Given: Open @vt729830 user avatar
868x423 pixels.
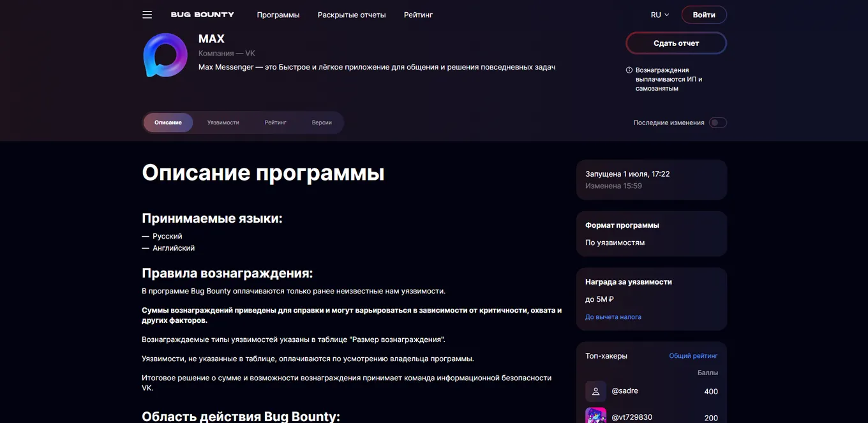Looking at the screenshot, I should click(595, 415).
